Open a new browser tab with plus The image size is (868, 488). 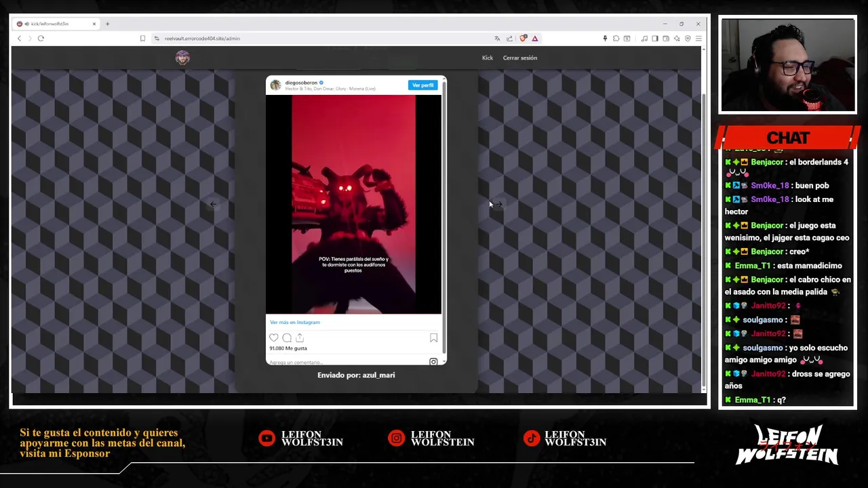(107, 24)
